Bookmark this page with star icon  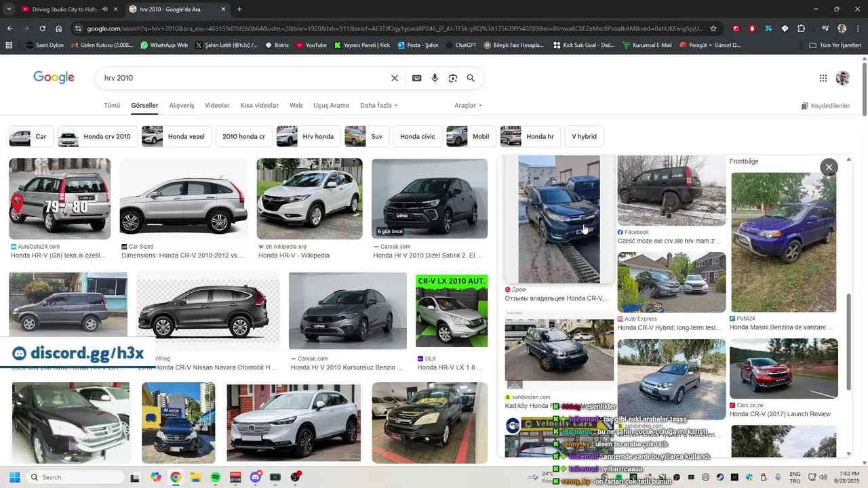coord(713,28)
